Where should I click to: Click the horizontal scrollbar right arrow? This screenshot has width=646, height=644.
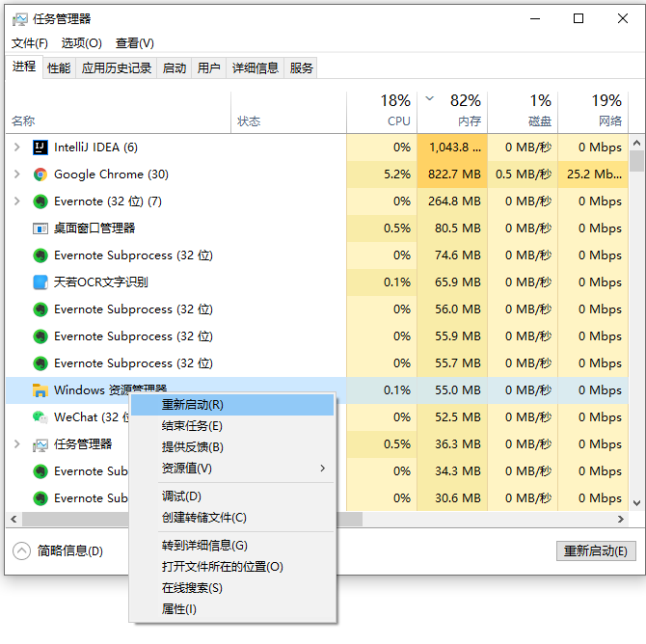point(621,520)
